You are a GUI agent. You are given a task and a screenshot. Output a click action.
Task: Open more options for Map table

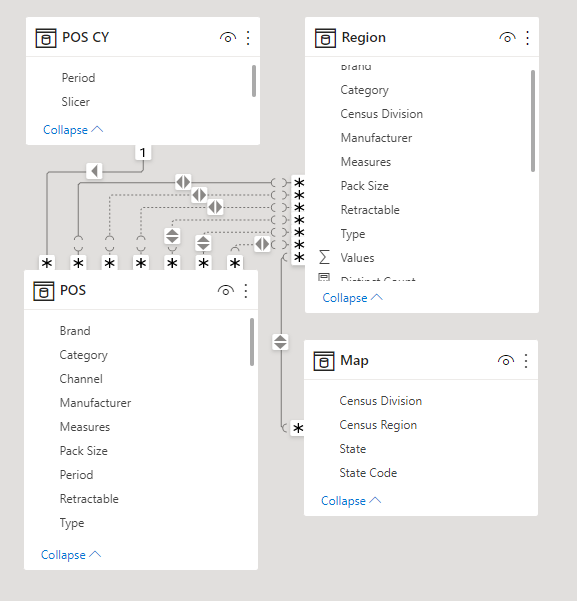pos(526,361)
